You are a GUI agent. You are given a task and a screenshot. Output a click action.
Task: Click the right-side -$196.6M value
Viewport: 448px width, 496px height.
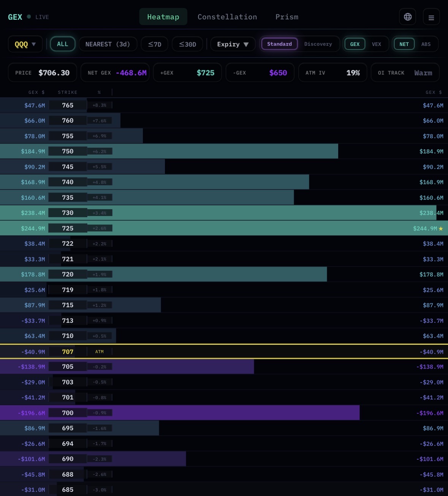coord(430,413)
